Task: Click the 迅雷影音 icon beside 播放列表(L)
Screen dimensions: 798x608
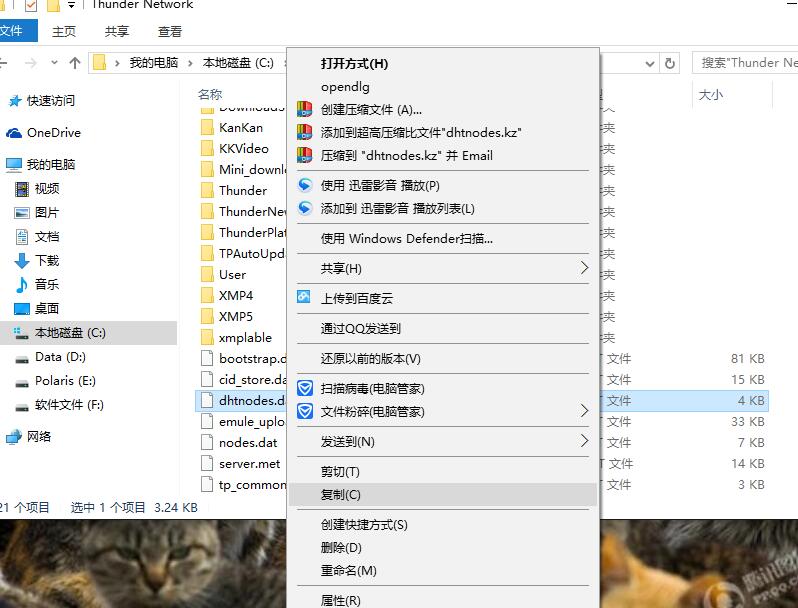Action: point(305,208)
